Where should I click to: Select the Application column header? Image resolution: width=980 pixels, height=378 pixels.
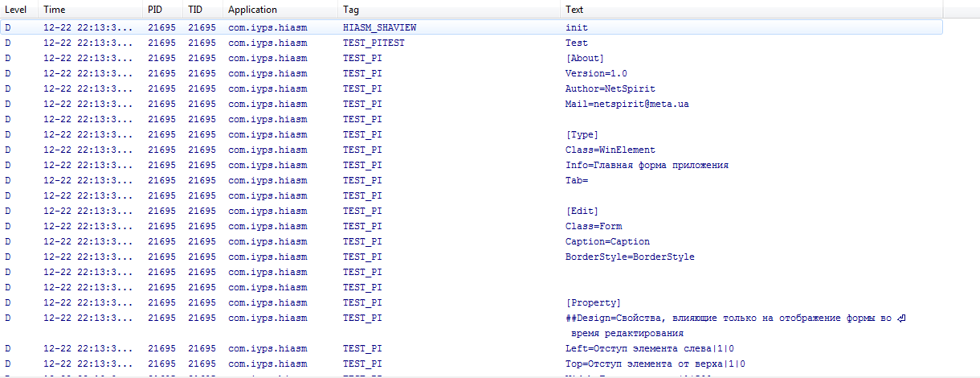coord(252,10)
